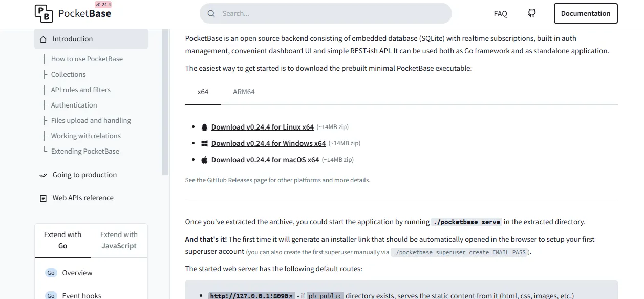Viewport: 644px width, 299px height.
Task: Click the Going to production checkmark icon
Action: (43, 175)
